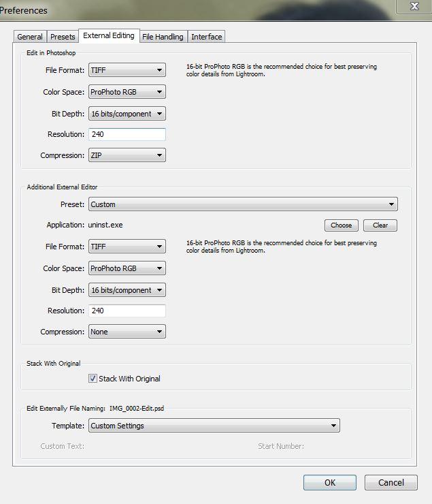Screen dimensions: 432x504
Task: Click external editor Resolution field
Action: (x=127, y=311)
